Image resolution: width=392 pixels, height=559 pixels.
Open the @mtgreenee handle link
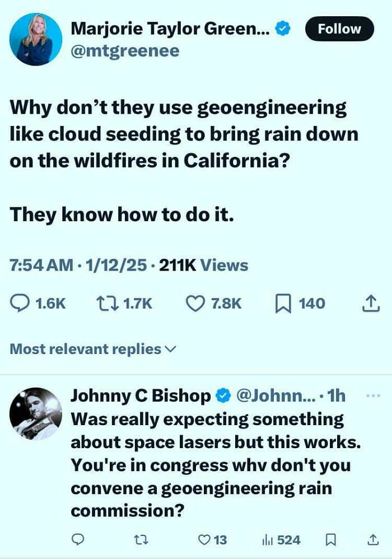[x=125, y=51]
